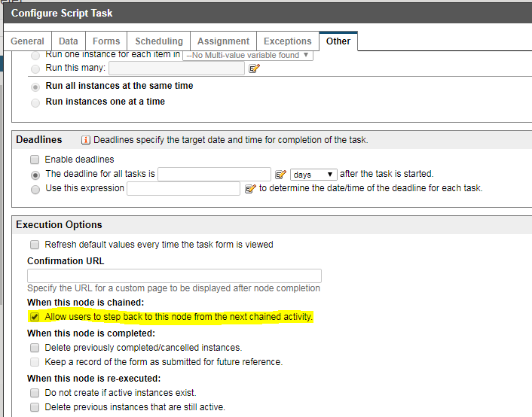This screenshot has height=417, width=532.
Task: Check Delete previous instances that are still active
Action: click(x=35, y=406)
